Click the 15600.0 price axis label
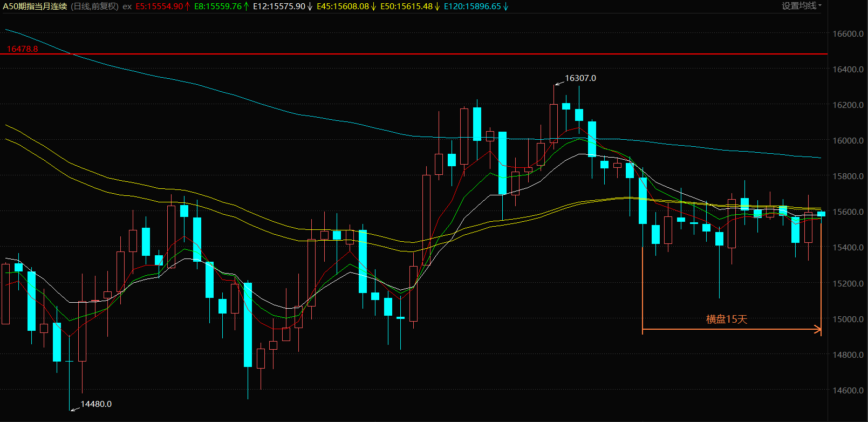 (848, 212)
